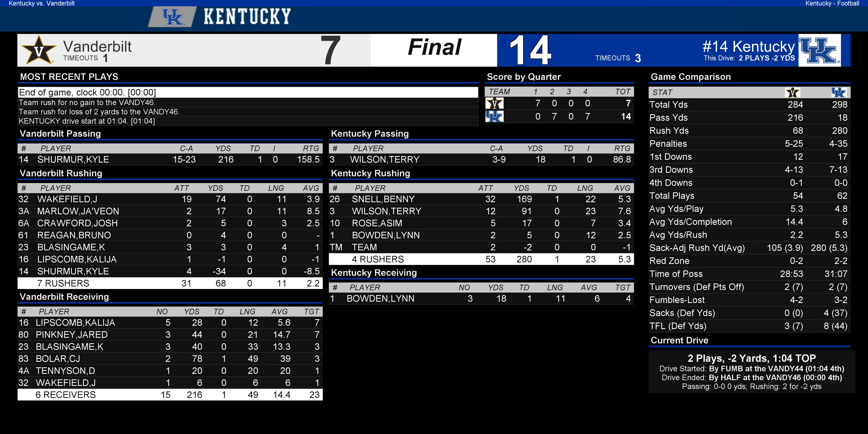Click Kentucky logo in Score by Quarter table
This screenshot has height=434, width=868.
tap(494, 117)
